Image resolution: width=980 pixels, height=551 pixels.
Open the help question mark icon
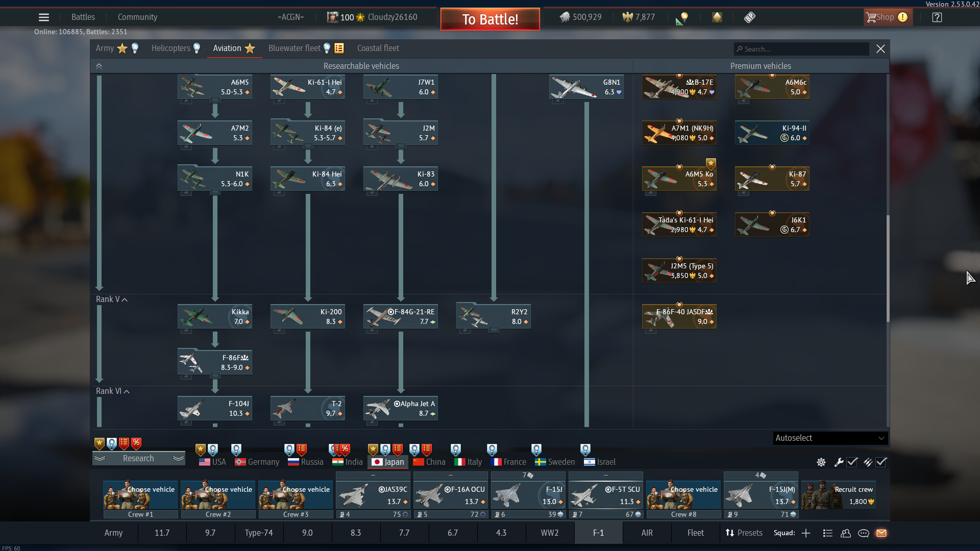(937, 17)
